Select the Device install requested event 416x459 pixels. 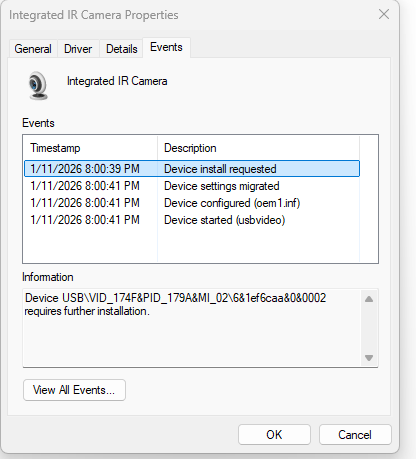(x=192, y=169)
